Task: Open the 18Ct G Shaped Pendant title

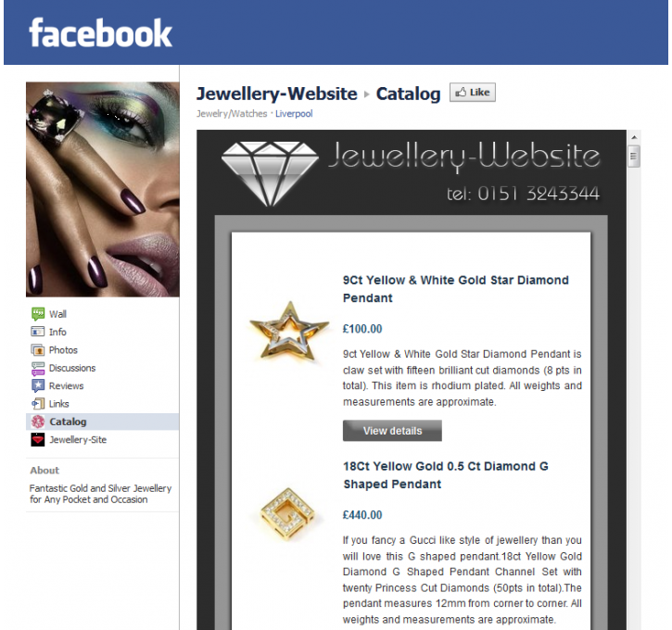Action: point(446,475)
